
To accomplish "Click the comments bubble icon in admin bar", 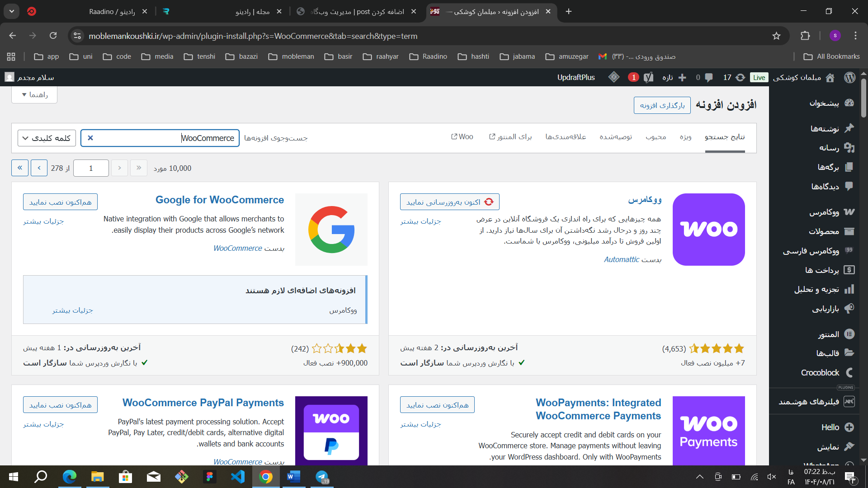I will (x=708, y=77).
